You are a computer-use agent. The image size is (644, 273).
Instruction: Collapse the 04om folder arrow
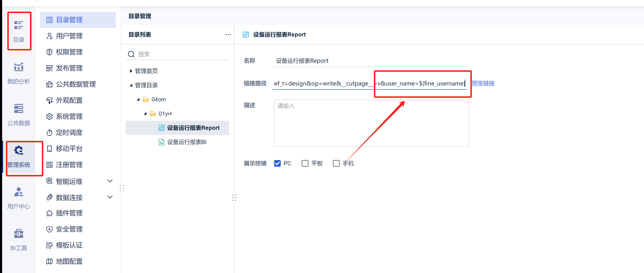tap(138, 100)
